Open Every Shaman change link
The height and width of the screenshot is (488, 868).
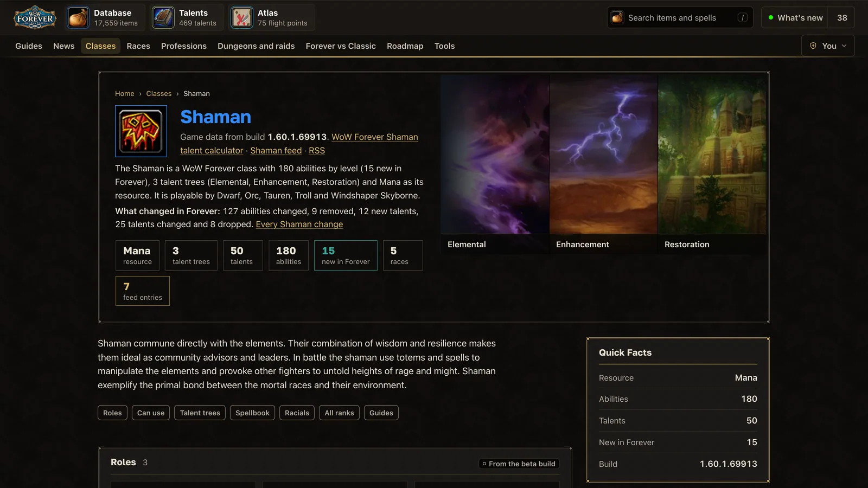point(299,224)
